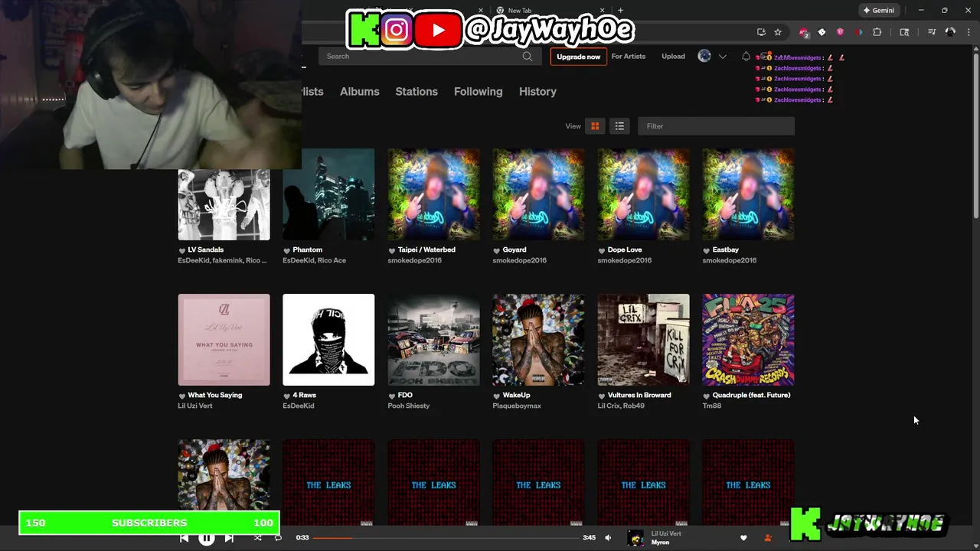Like the playing track Myron
This screenshot has width=980, height=551.
tap(743, 538)
